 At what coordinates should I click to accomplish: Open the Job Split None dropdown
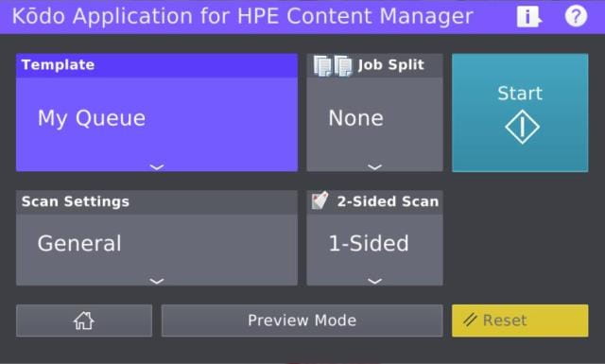tap(374, 113)
